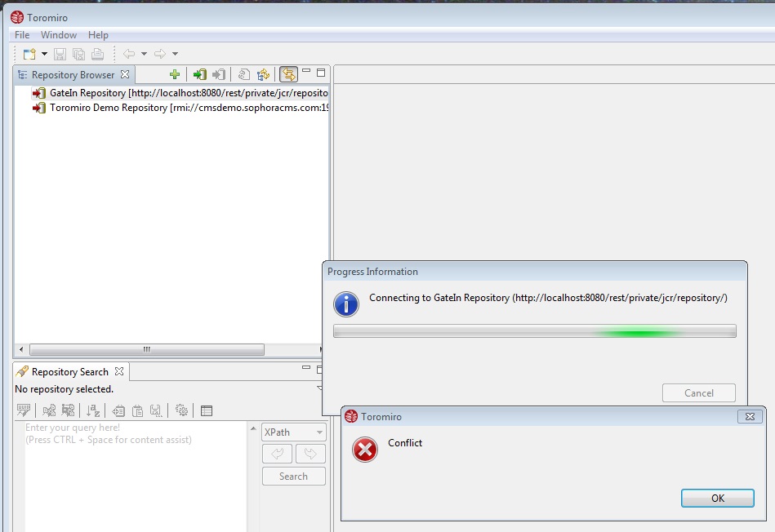Close the Toromiro error dialog
Viewport: 775px width, 532px height.
click(x=750, y=416)
